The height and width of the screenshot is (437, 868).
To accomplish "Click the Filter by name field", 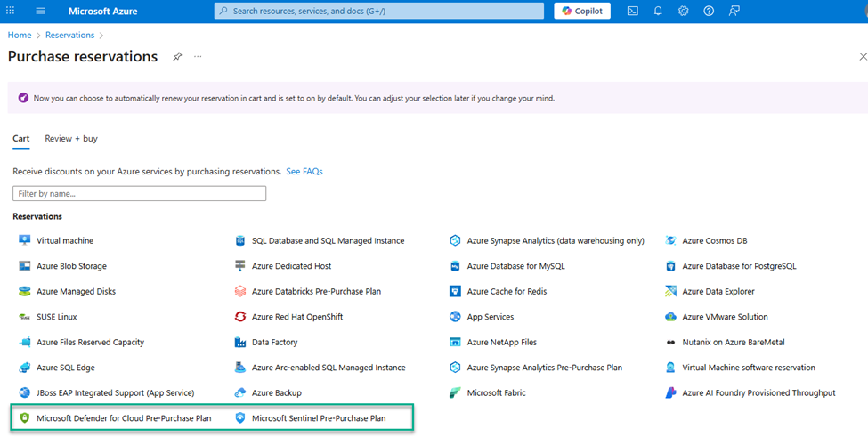I will coord(139,193).
